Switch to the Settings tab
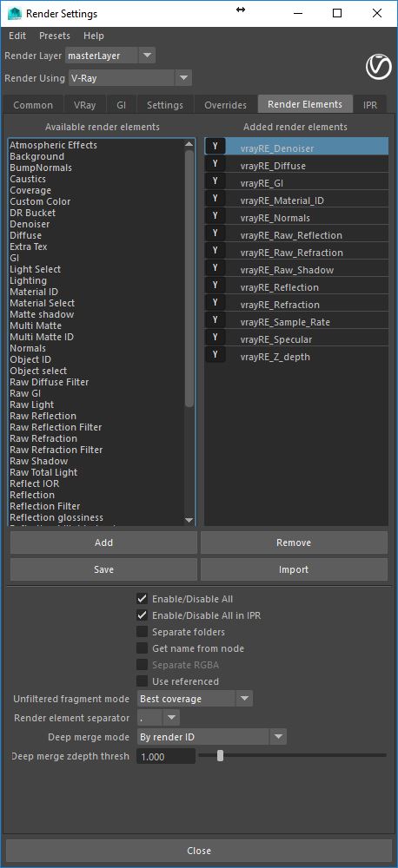This screenshot has width=398, height=868. [x=165, y=105]
